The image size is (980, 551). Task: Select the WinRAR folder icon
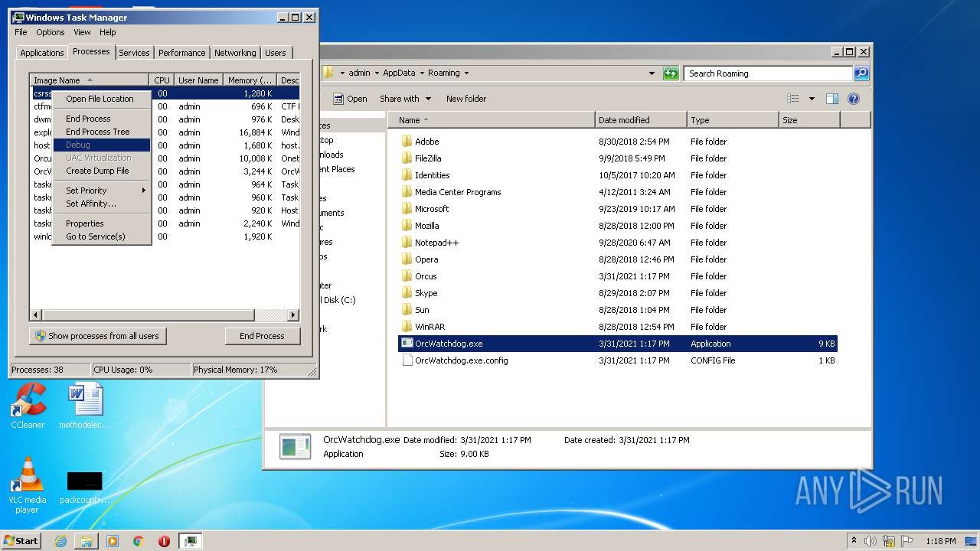pos(407,327)
